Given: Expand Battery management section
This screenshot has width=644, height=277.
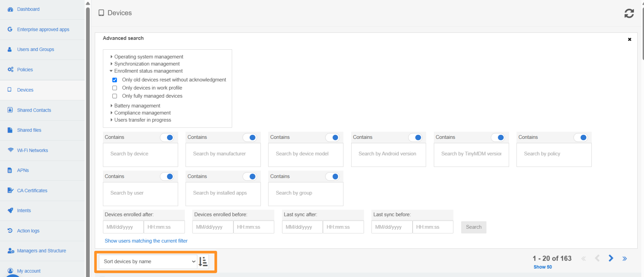Looking at the screenshot, I should [137, 106].
